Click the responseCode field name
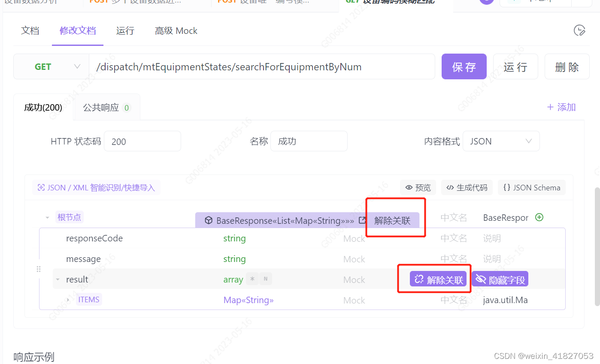 point(94,238)
